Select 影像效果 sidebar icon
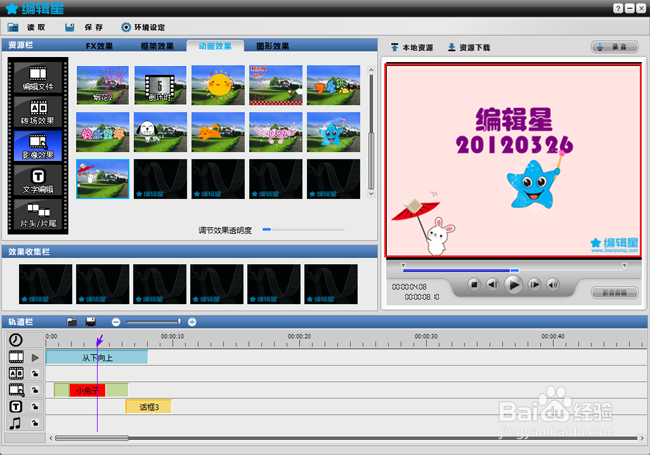The image size is (650, 455). [x=38, y=146]
